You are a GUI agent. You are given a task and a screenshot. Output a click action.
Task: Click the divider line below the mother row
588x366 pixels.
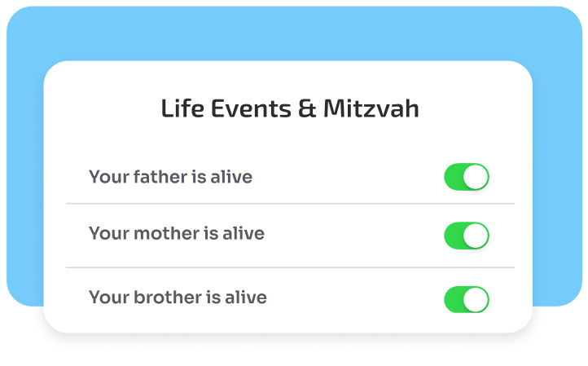point(290,267)
